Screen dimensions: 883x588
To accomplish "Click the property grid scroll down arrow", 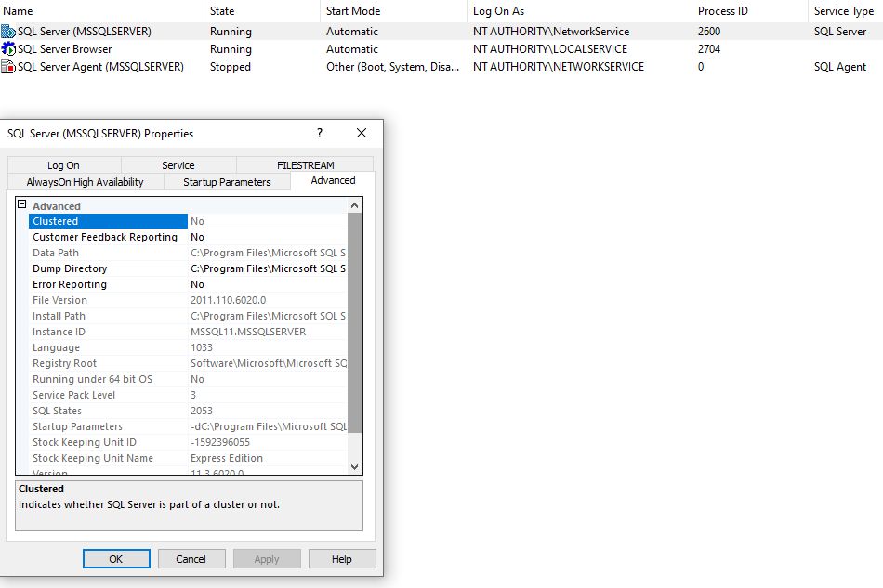I will (x=355, y=466).
